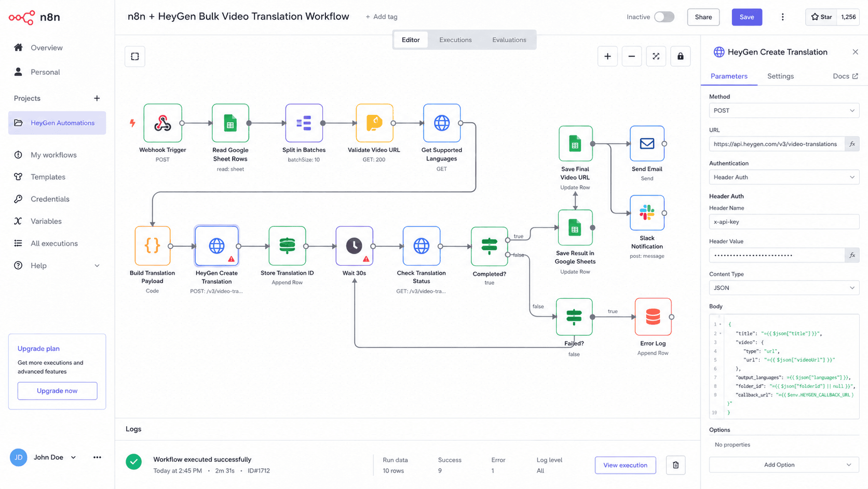Click Upgrade now button
Viewport: 868px width, 489px height.
57,391
